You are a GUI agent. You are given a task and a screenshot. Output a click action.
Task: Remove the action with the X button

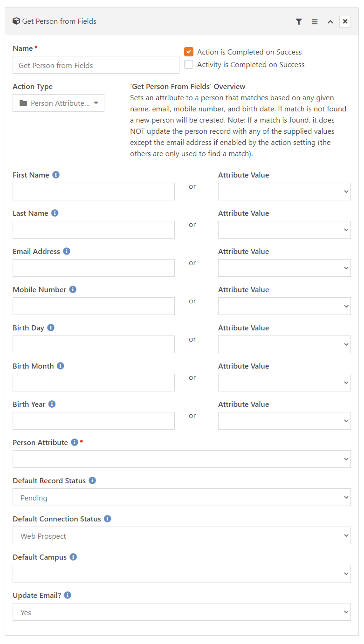point(345,21)
